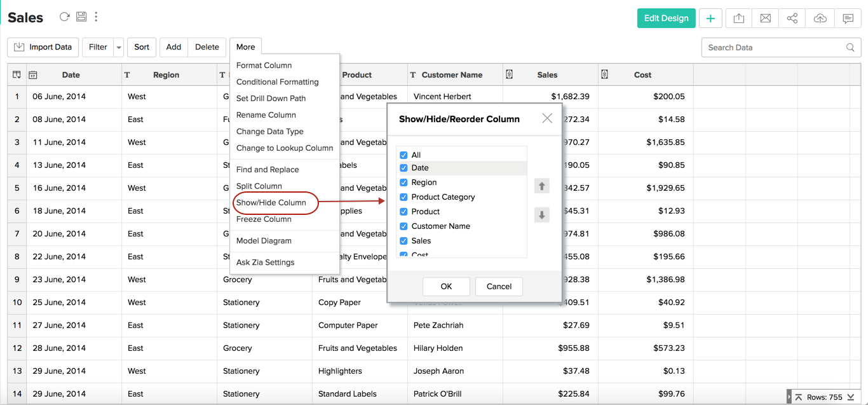Move column up with arrow button
The image size is (868, 405).
[541, 186]
